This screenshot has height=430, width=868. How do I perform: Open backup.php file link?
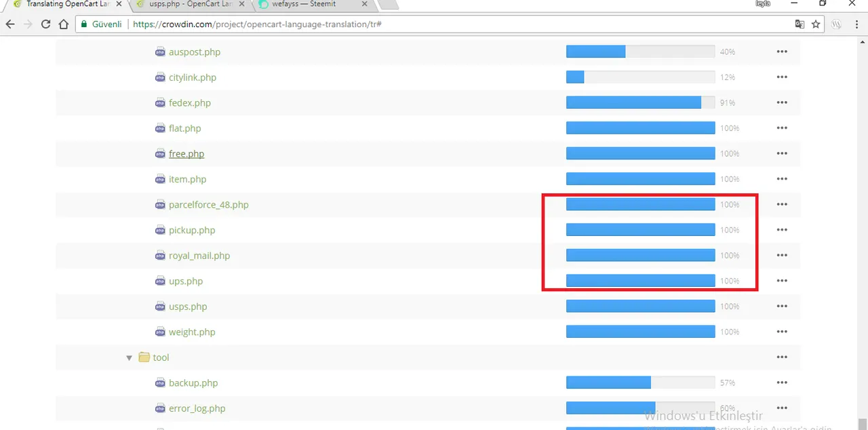click(193, 383)
